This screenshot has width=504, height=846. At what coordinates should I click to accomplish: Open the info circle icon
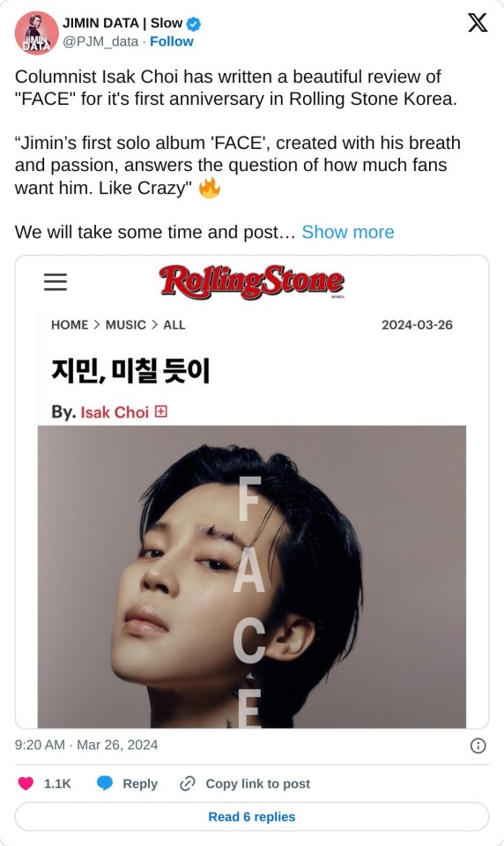point(478,746)
